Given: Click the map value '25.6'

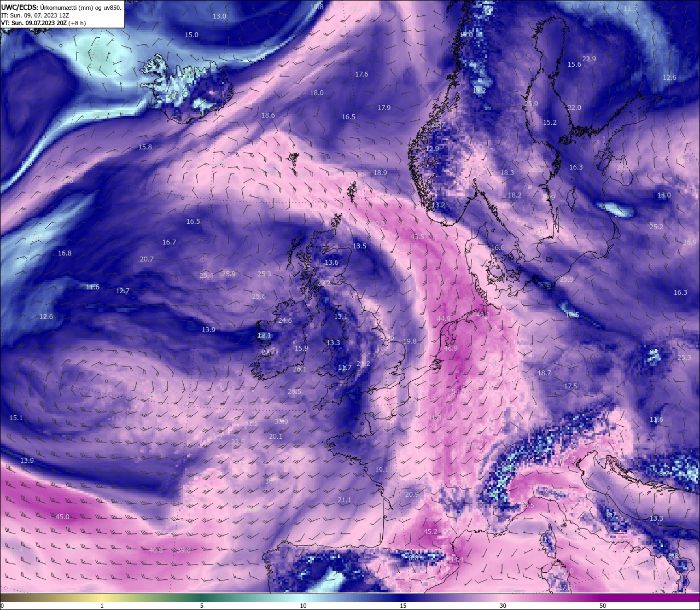Looking at the screenshot, I should tap(259, 297).
